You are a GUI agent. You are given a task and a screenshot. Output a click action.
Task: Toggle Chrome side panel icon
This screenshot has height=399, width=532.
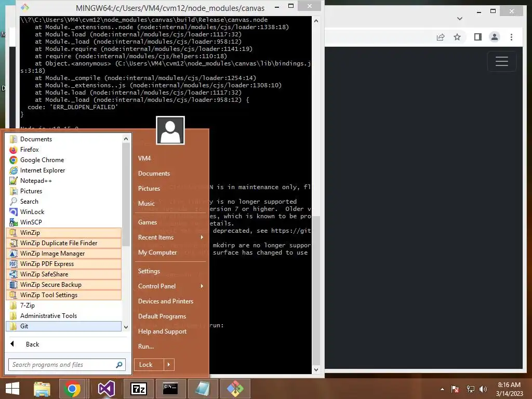click(478, 37)
